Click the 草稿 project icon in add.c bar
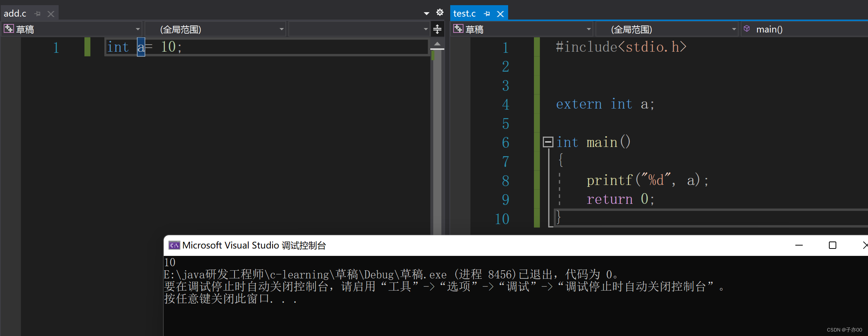 point(9,29)
